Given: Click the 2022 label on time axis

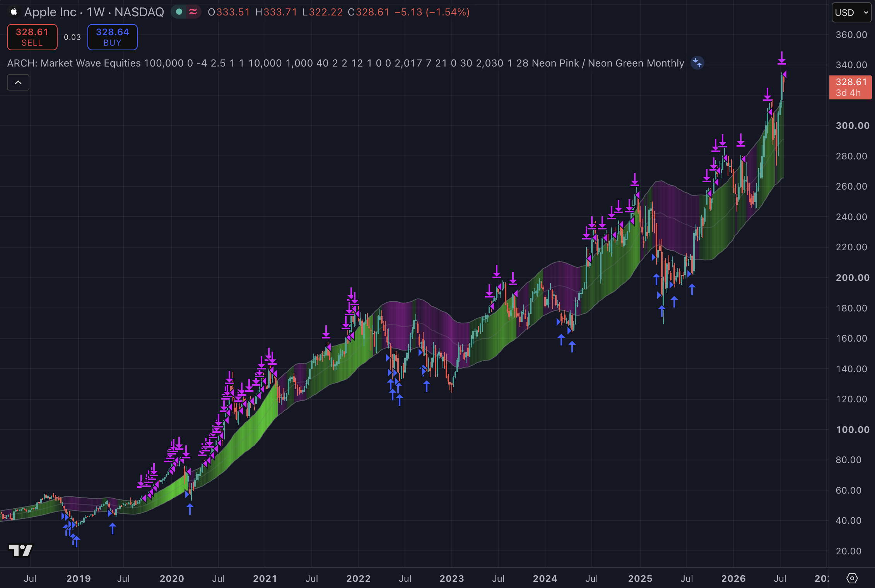Looking at the screenshot, I should pos(359,579).
